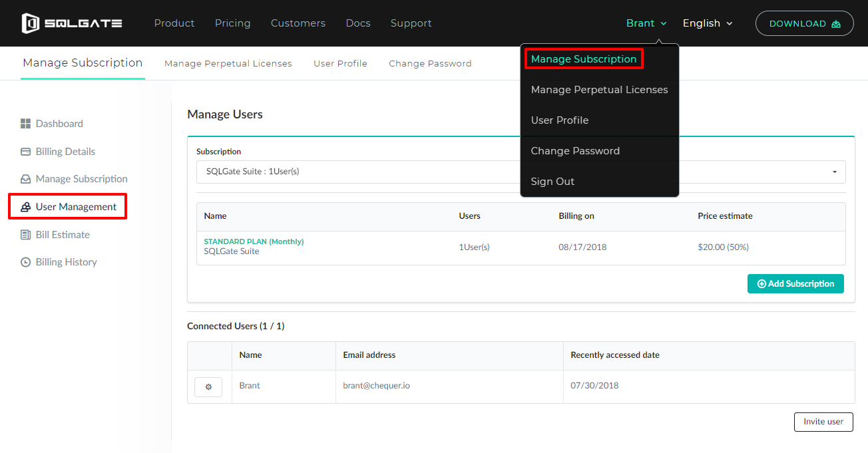Open the English language dropdown

708,23
